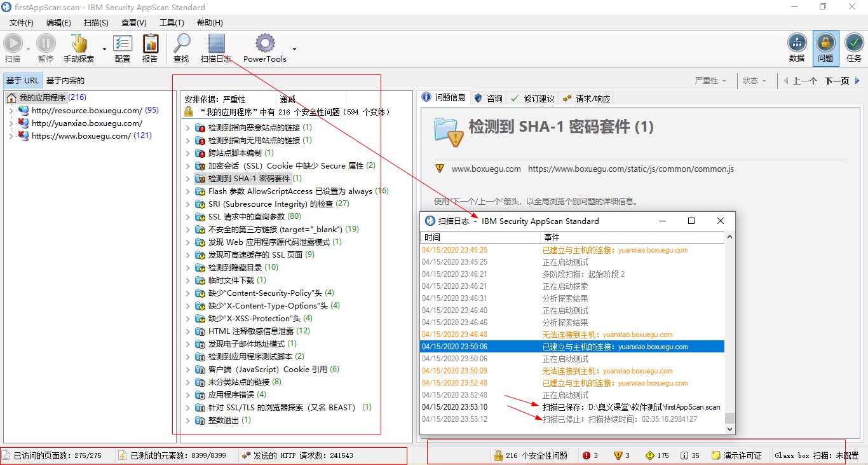Expand the http://yuanxiao.boxuegu.com/ tree node
The height and width of the screenshot is (465, 868).
[x=11, y=123]
